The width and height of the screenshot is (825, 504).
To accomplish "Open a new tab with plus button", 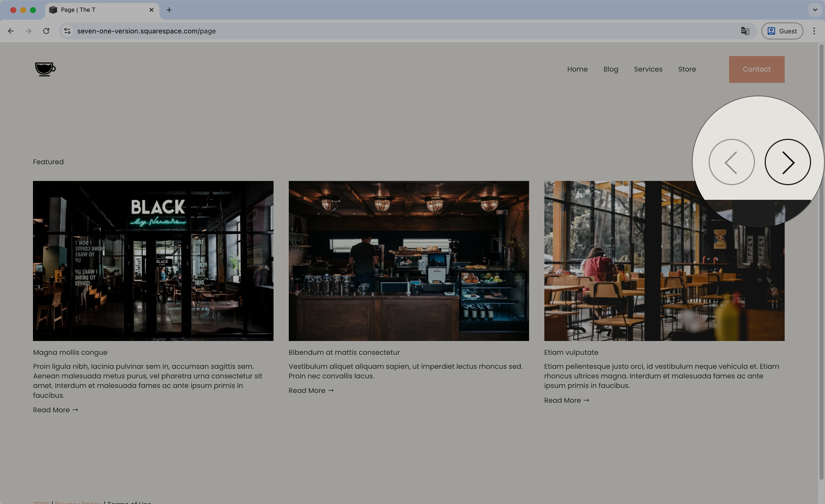I will pyautogui.click(x=169, y=10).
